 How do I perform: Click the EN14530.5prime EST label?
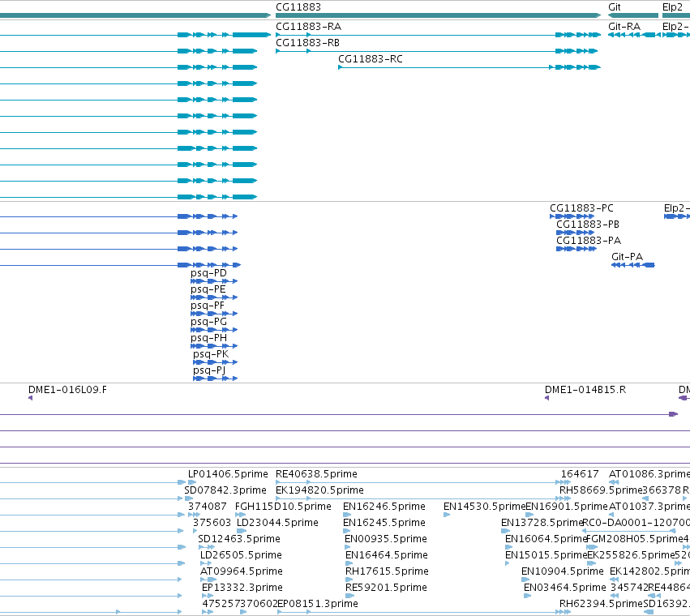click(x=485, y=507)
